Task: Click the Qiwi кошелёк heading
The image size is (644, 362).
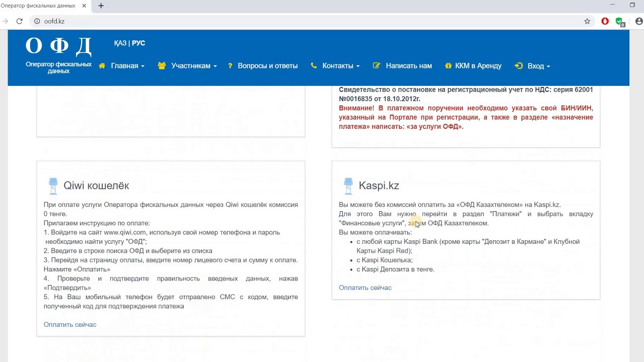Action: click(96, 186)
